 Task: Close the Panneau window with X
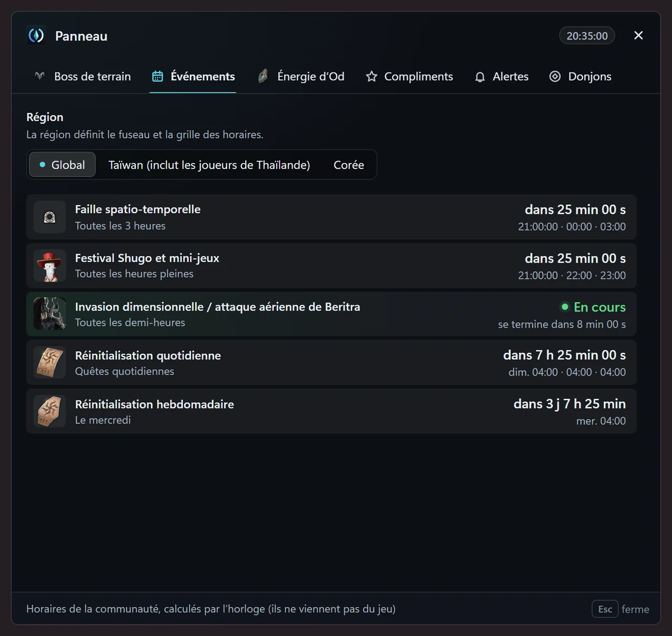click(x=638, y=35)
